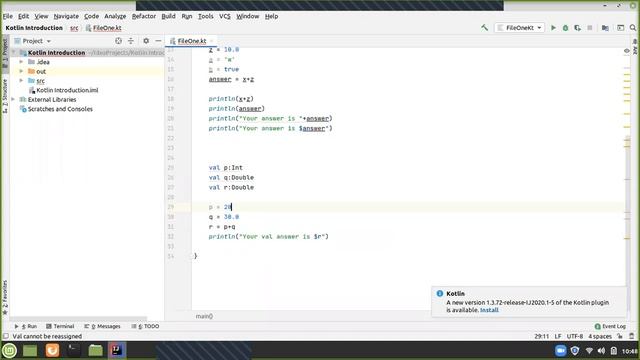The width and height of the screenshot is (640, 360).
Task: Click the inspections eye icon in the editor corner
Action: pyautogui.click(x=627, y=51)
